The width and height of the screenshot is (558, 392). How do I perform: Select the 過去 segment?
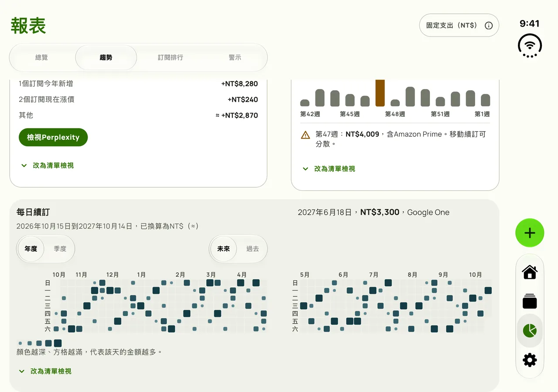[253, 249]
